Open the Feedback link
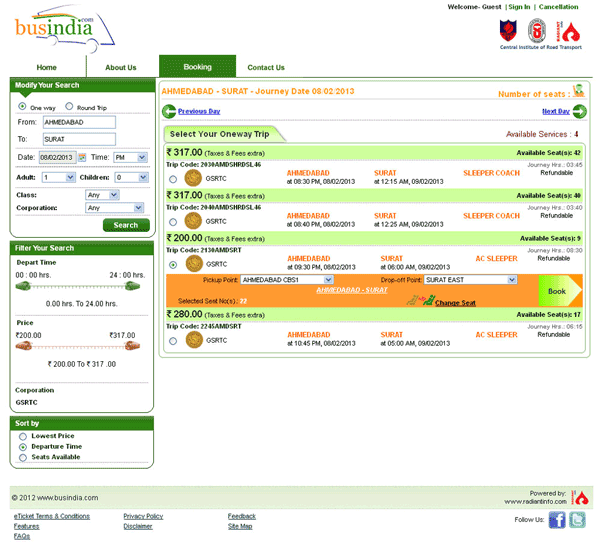Screen dimensions: 600x548 (x=242, y=516)
